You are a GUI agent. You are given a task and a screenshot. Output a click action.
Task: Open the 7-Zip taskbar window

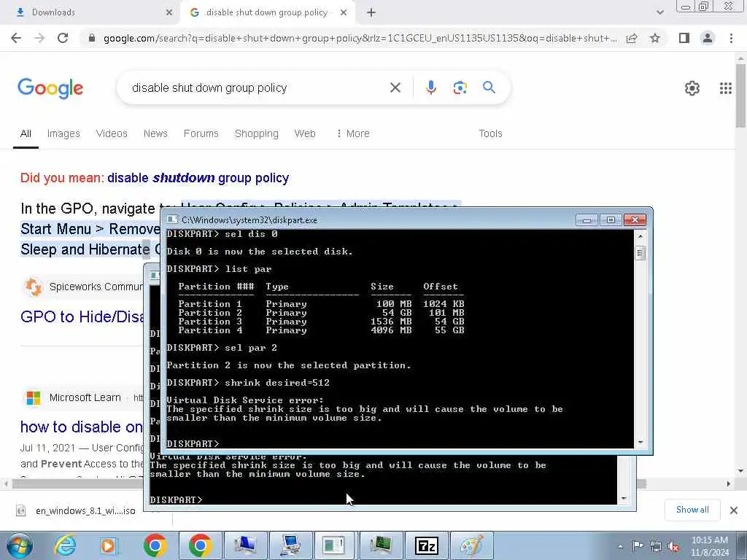426,545
